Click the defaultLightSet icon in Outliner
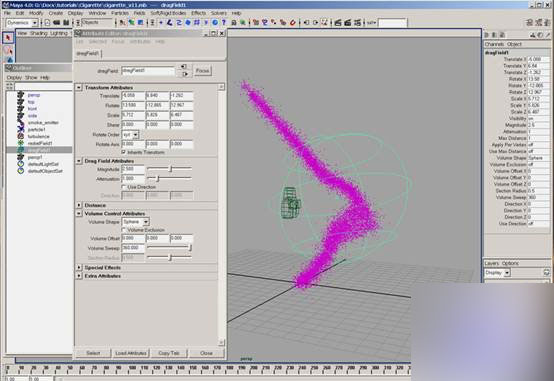 click(21, 164)
